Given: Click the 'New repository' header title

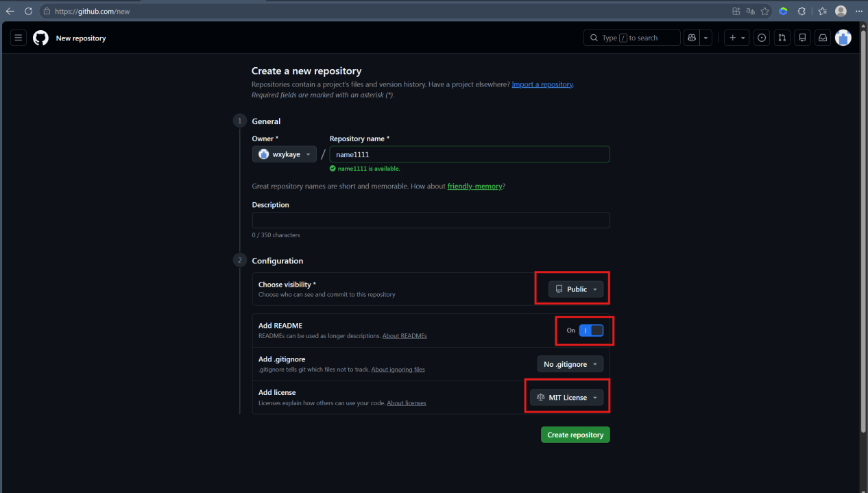Looking at the screenshot, I should 81,38.
